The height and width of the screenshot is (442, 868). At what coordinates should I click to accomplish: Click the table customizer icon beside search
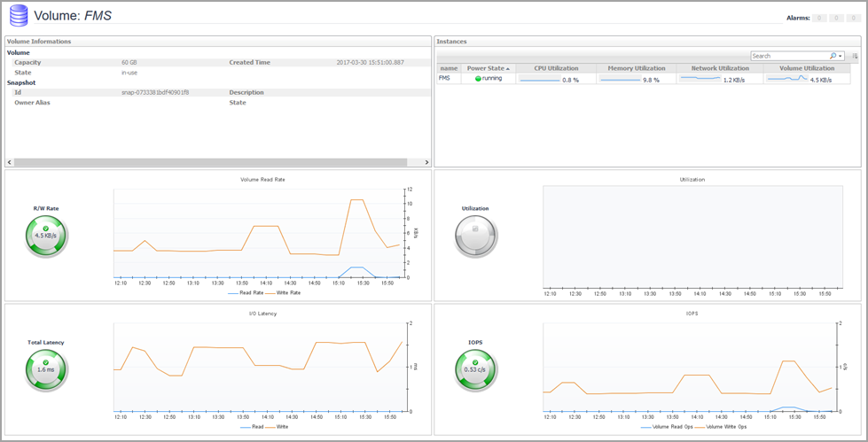point(855,56)
